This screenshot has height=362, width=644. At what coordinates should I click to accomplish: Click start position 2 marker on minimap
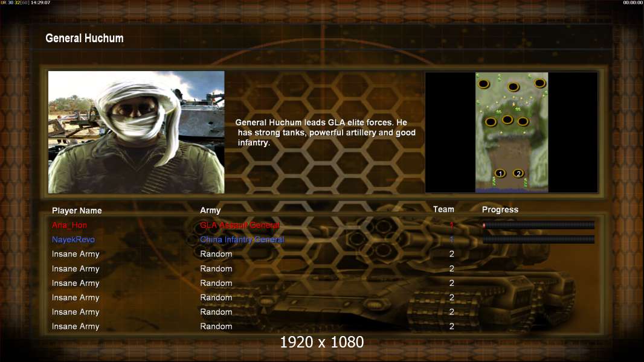[518, 173]
